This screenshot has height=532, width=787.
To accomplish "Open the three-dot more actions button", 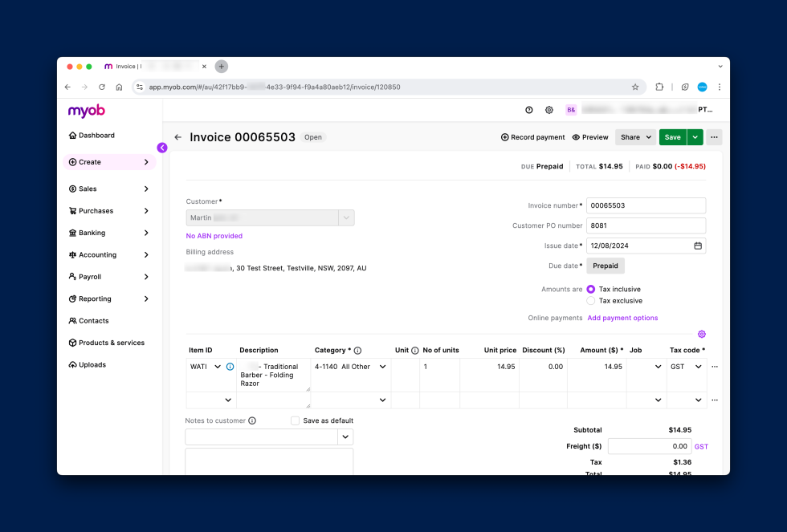I will pyautogui.click(x=714, y=137).
